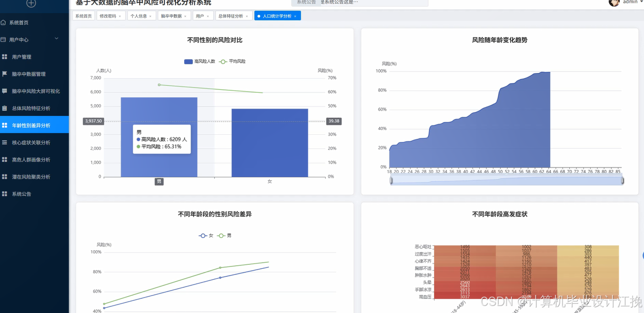Click the age range zoom slider track
Screen dimensions: 644x313
pyautogui.click(x=507, y=180)
